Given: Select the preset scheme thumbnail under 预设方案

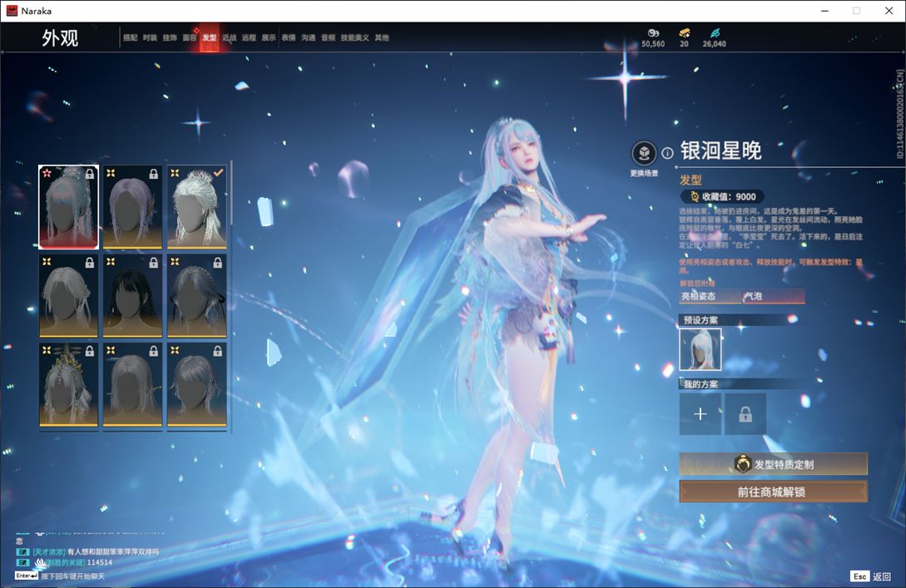Looking at the screenshot, I should point(701,349).
